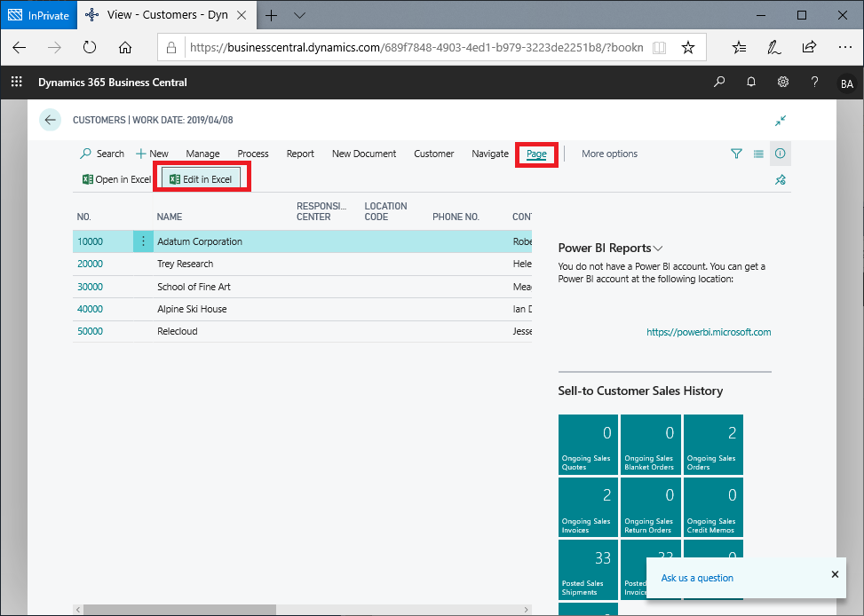The width and height of the screenshot is (864, 616).
Task: Refresh the browser page
Action: click(x=90, y=47)
